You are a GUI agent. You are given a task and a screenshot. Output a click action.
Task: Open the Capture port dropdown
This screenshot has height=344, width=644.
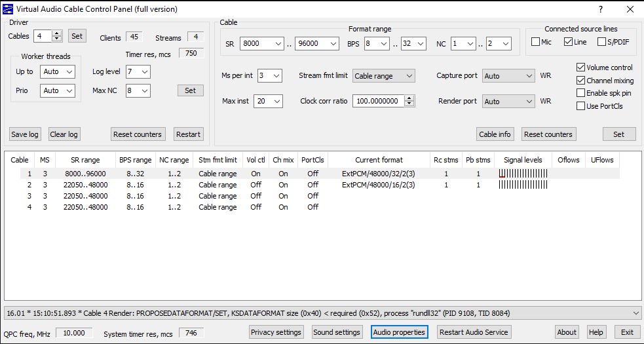[x=508, y=76]
